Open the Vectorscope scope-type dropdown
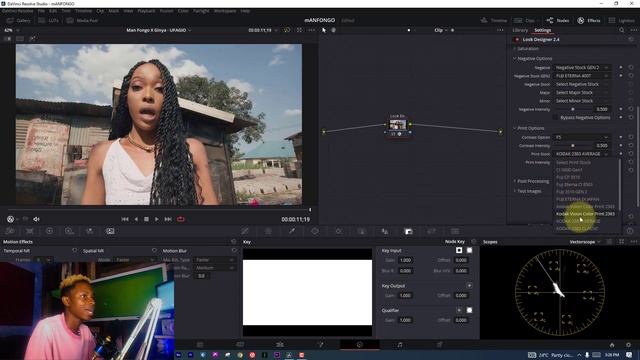The image size is (640, 360). click(585, 242)
